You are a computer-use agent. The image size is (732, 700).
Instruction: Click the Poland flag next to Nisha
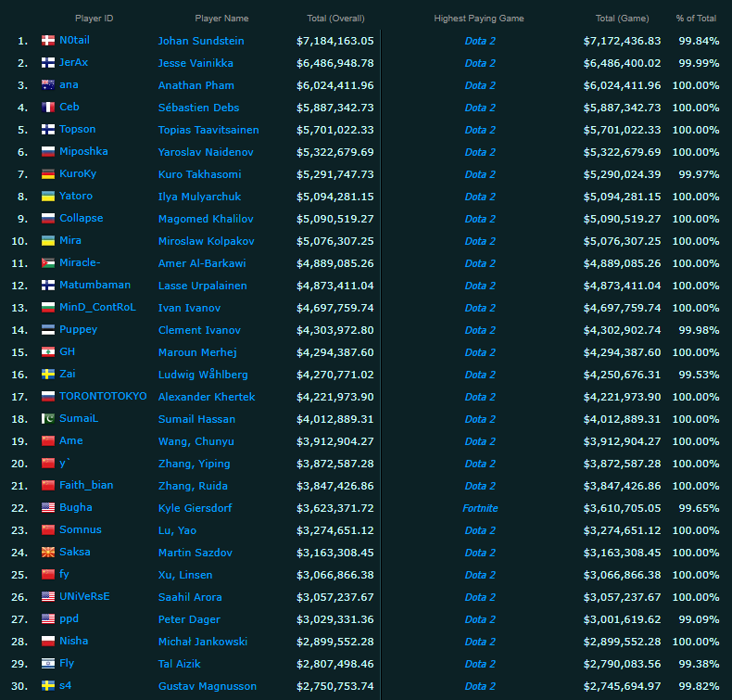point(48,642)
